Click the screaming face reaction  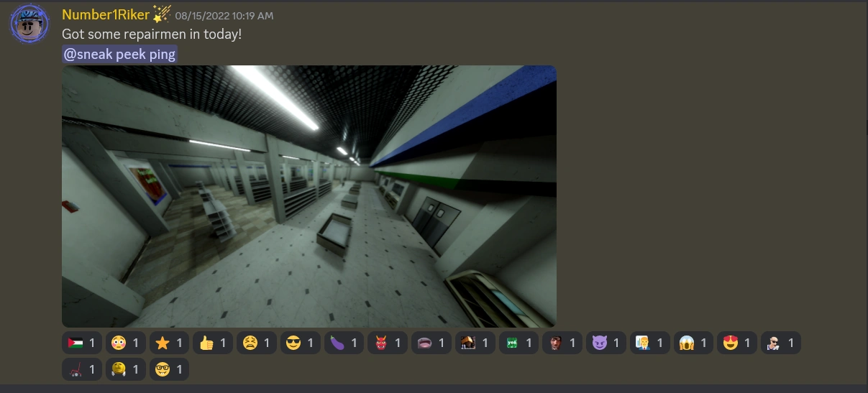click(694, 343)
